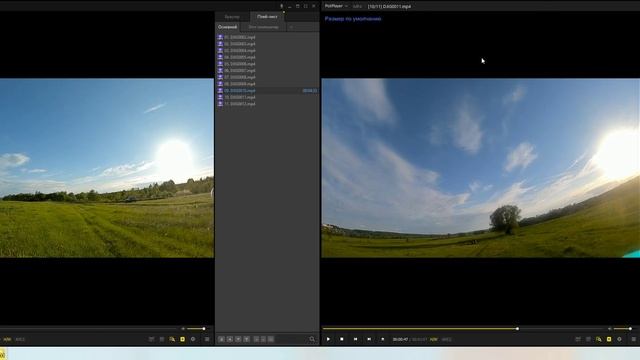The image size is (640, 360).
Task: Select the Этот компьютер playlist tab
Action: click(x=263, y=27)
